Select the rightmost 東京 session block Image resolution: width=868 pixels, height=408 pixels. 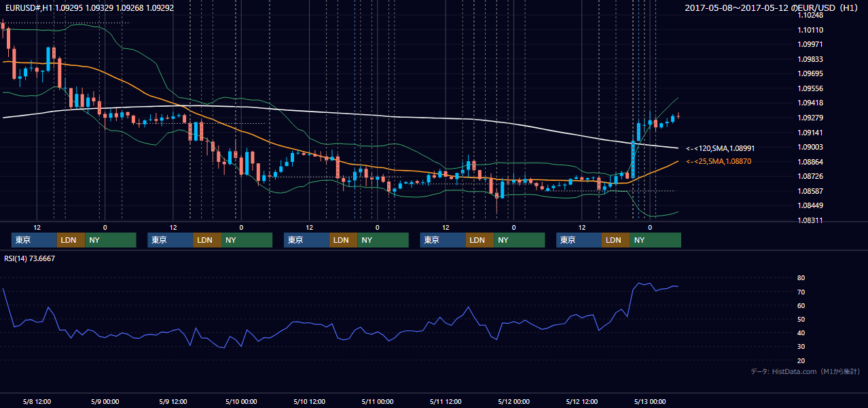pos(579,240)
